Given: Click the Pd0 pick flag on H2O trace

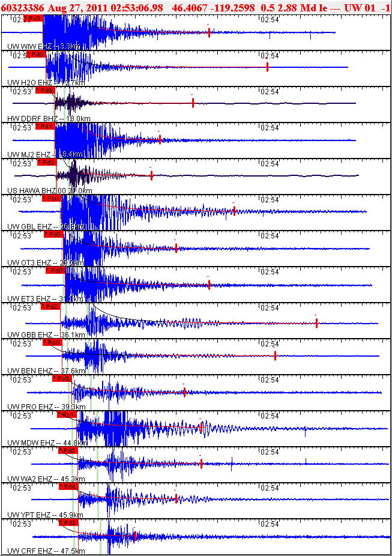Looking at the screenshot, I should [x=37, y=54].
